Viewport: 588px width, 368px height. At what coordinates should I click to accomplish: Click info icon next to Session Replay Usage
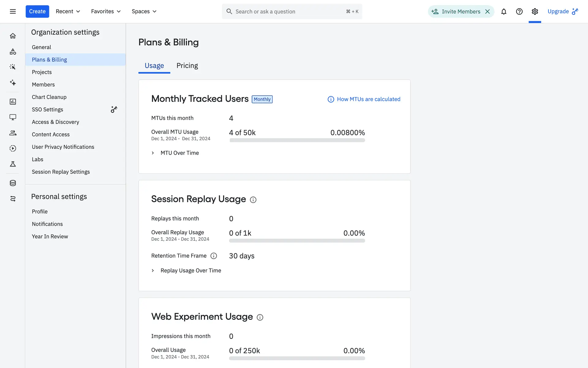253,200
